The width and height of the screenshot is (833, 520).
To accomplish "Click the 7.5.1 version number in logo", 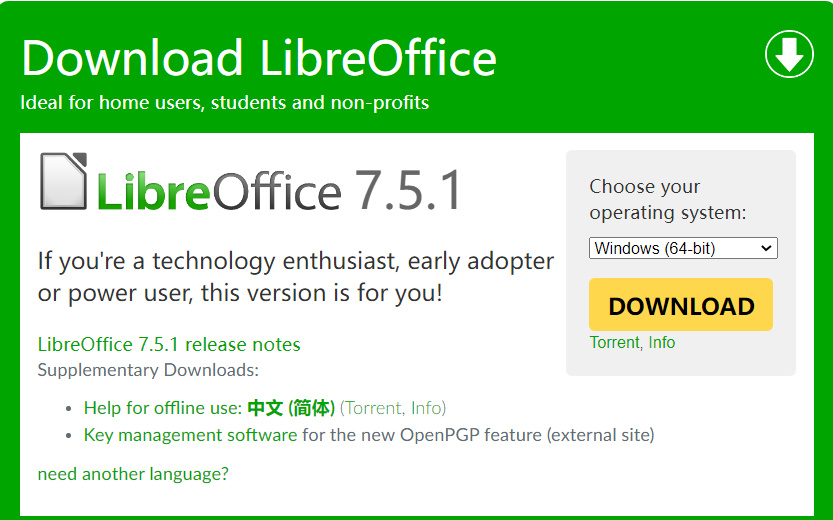I will coord(408,188).
